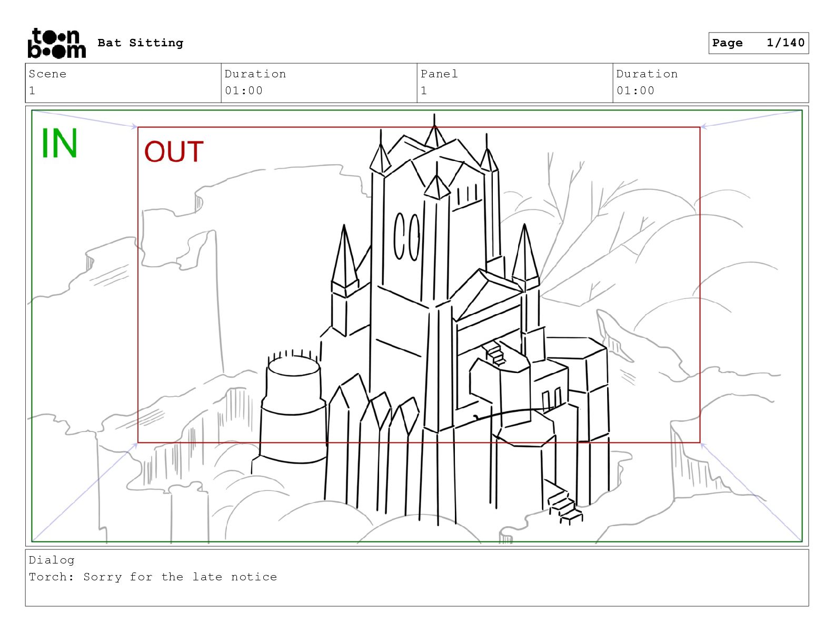Click the dialog line 'Torch: Sorry for the late notice'

(x=153, y=577)
